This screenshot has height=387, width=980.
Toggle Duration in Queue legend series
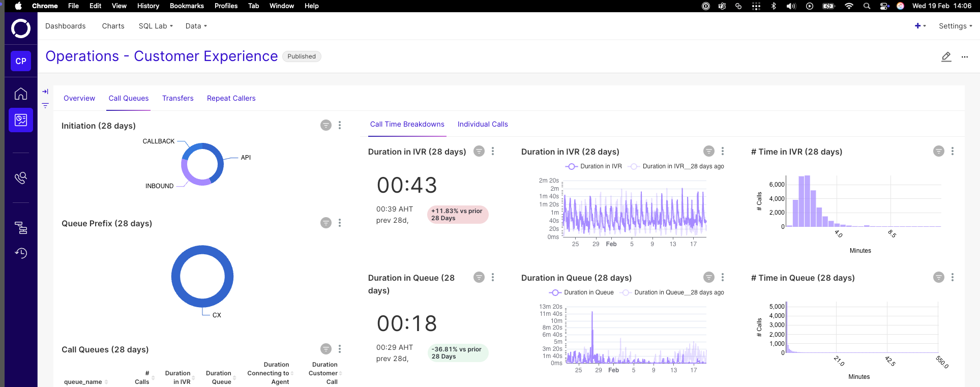581,292
